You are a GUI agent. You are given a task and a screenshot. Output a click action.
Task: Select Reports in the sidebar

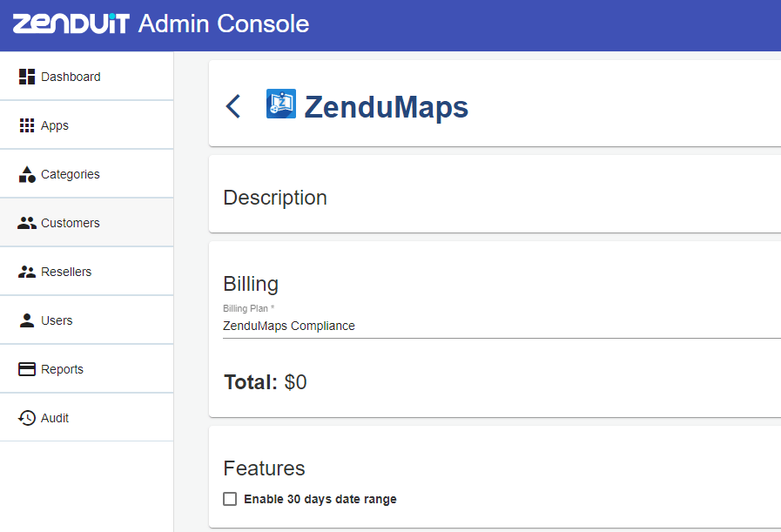[87, 369]
